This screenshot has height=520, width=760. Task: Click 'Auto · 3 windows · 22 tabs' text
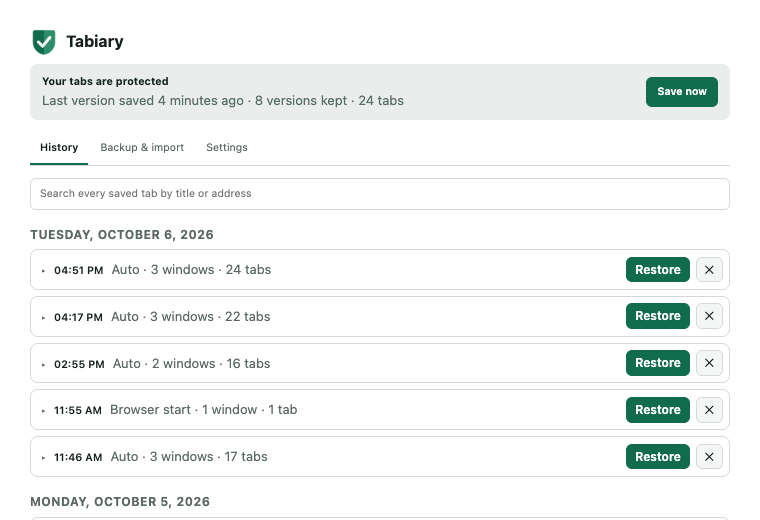(x=191, y=316)
